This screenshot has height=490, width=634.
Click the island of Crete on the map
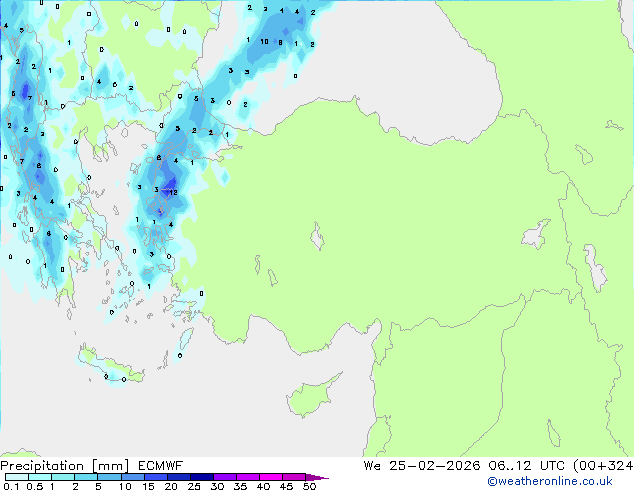click(x=111, y=367)
